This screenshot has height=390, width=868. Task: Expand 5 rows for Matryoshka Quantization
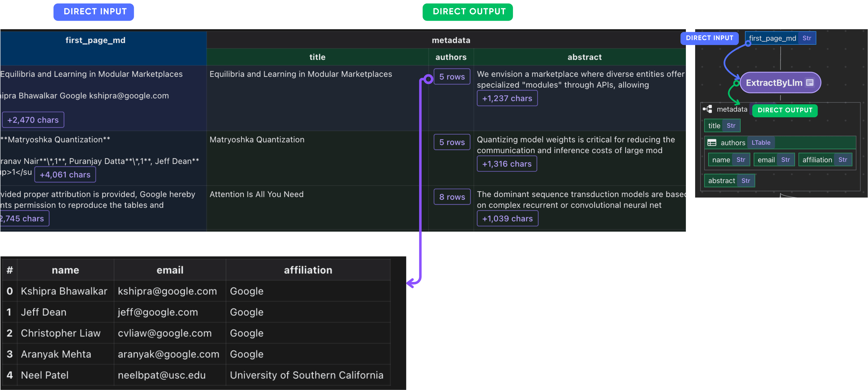pos(452,143)
